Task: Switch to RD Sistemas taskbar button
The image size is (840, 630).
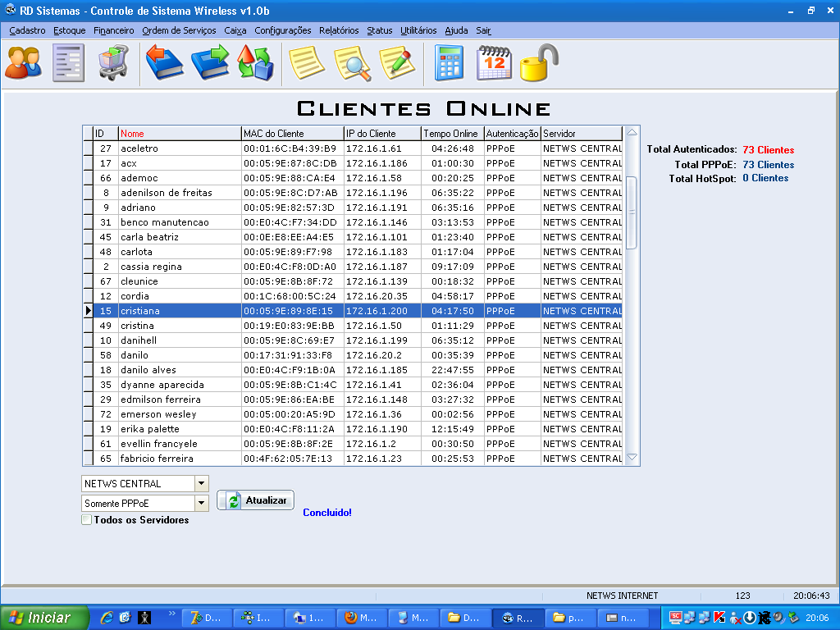Action: 518,618
